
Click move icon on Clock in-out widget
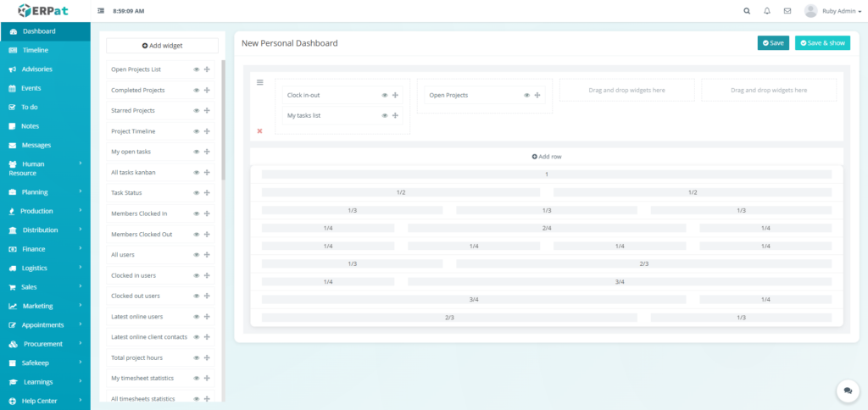395,95
